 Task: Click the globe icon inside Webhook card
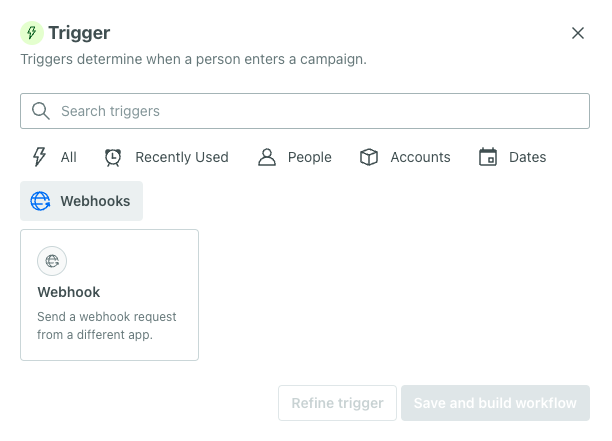52,261
